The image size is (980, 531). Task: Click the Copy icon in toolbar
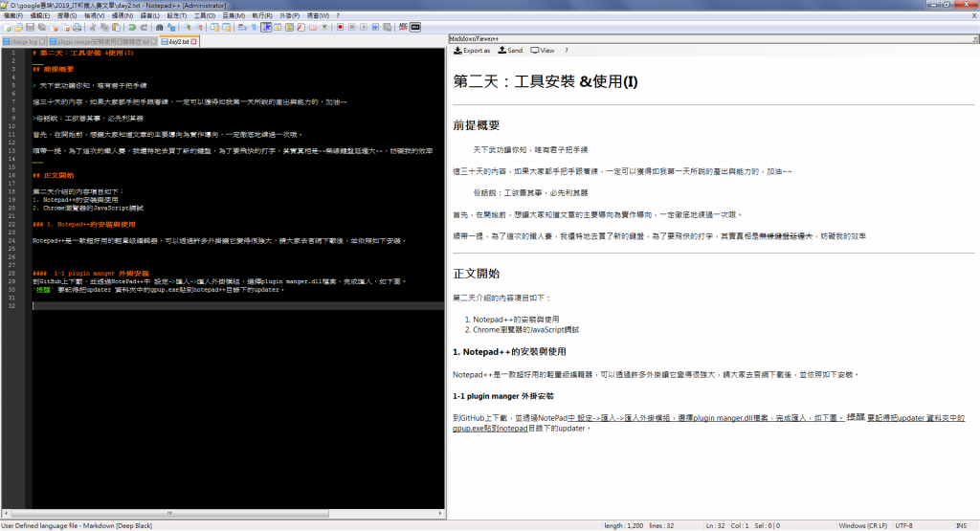pos(104,28)
